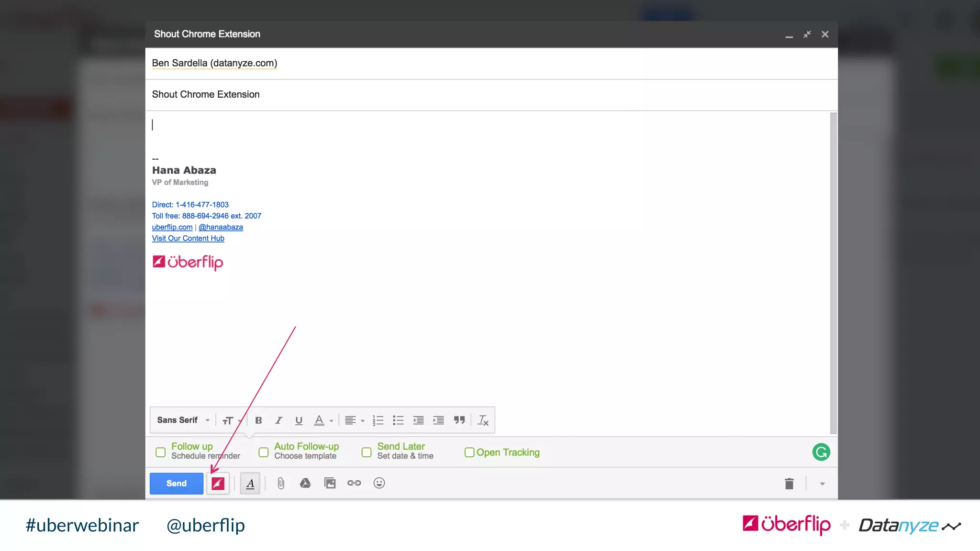Image resolution: width=980 pixels, height=551 pixels.
Task: Apply italic formatting
Action: click(x=278, y=420)
